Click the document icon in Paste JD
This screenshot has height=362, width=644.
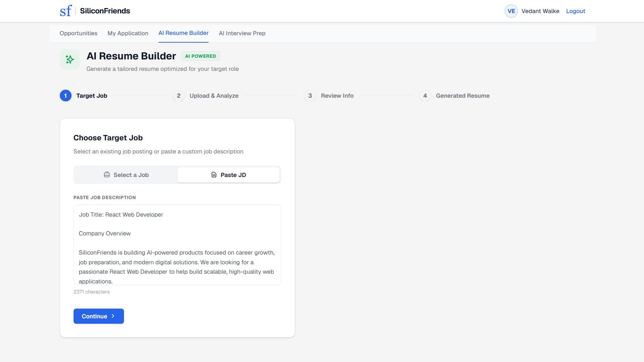pyautogui.click(x=214, y=175)
